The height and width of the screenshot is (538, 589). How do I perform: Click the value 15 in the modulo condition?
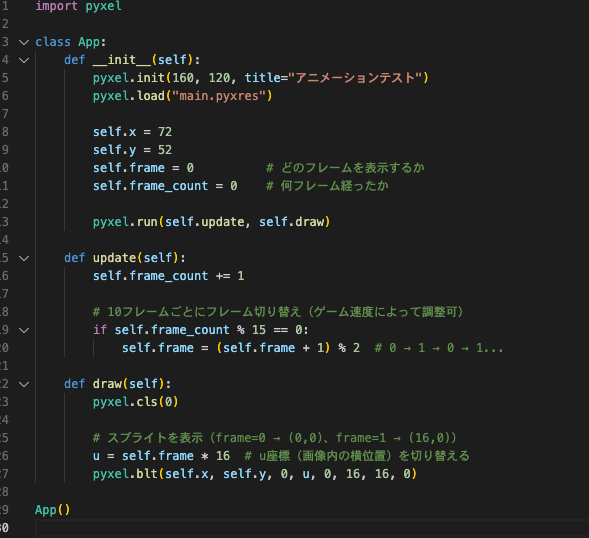[259, 330]
